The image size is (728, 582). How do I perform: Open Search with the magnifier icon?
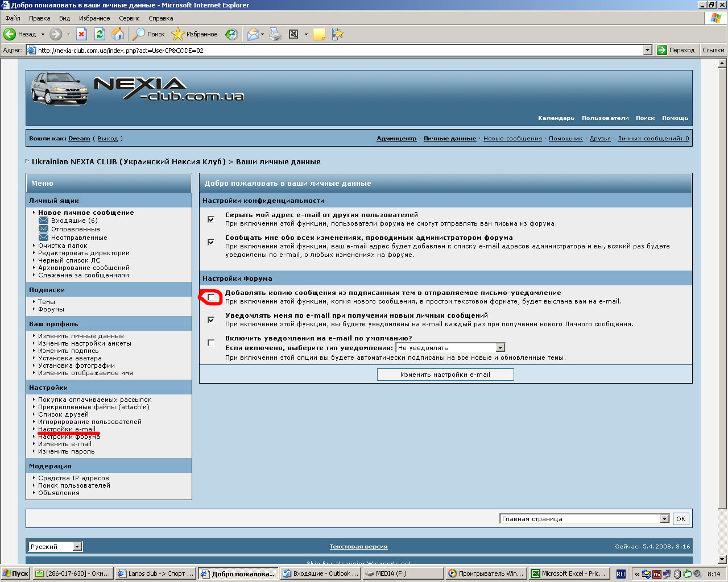pyautogui.click(x=139, y=34)
